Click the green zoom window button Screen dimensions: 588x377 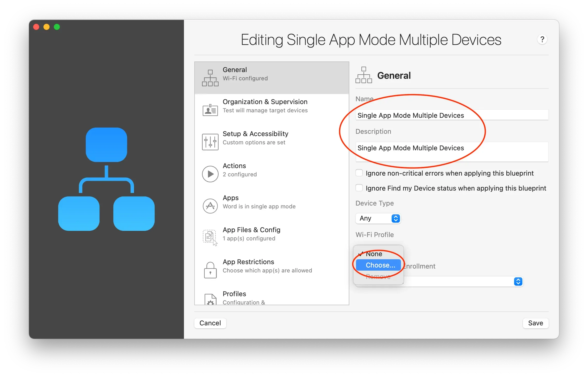coord(57,27)
